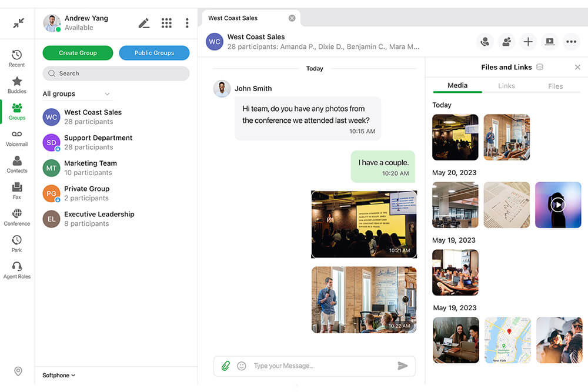Open the last team huddle thumbnail in Media

tap(559, 340)
